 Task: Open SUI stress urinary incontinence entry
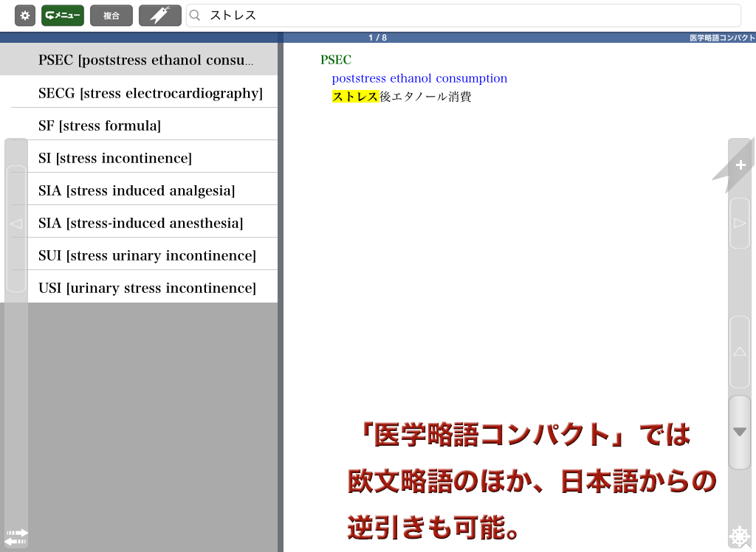coord(147,255)
